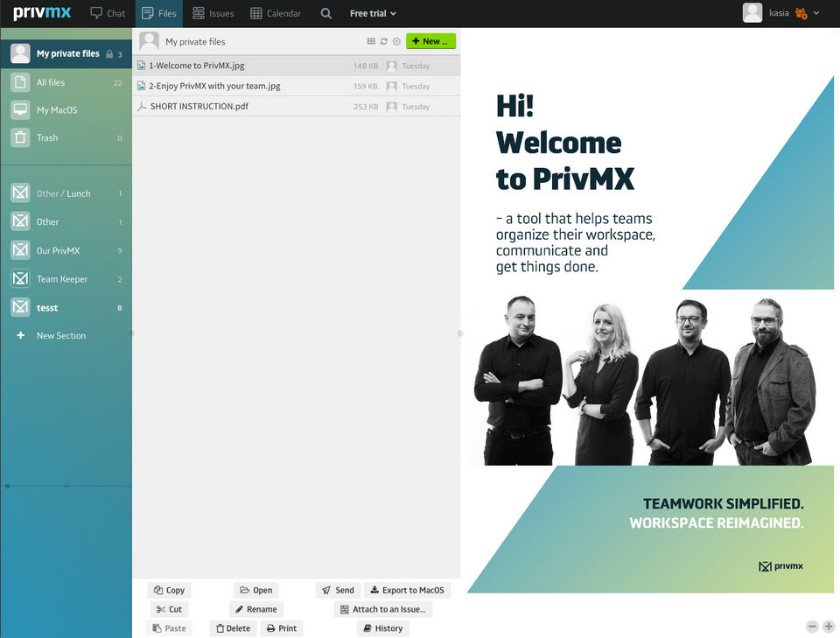Click the My private files header avatar
840x638 pixels.
coord(149,41)
